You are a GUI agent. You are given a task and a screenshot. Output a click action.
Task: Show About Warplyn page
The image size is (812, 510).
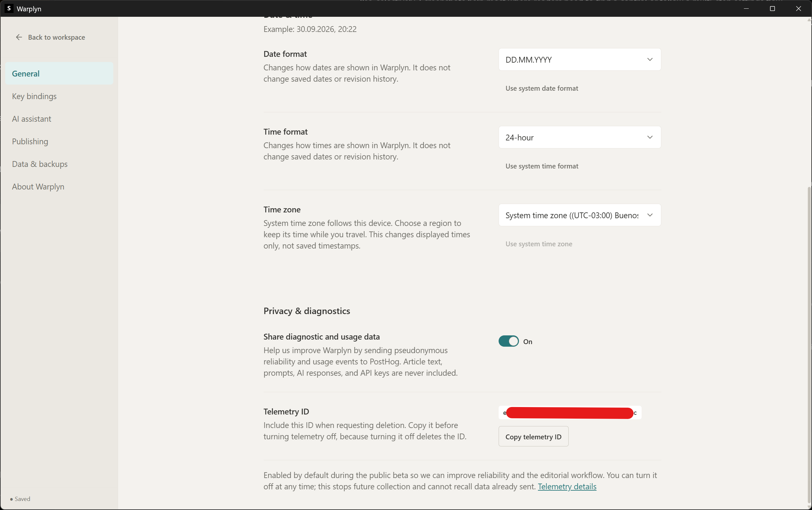[59, 187]
